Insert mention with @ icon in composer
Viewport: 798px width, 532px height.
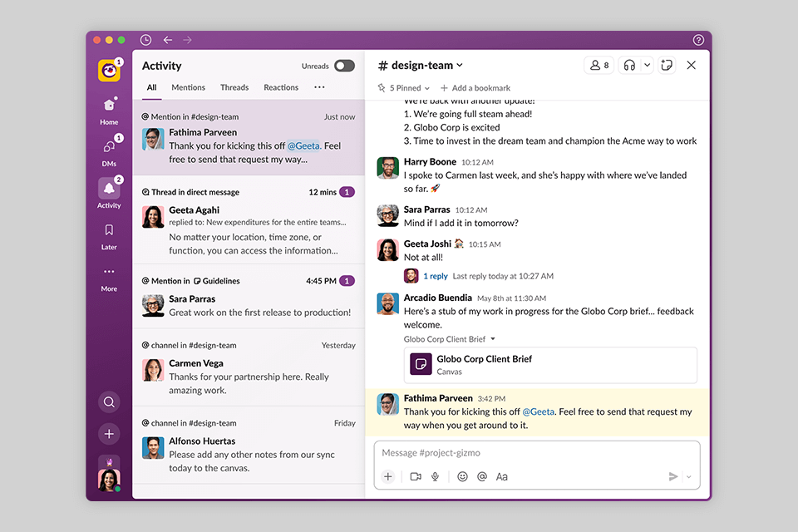pyautogui.click(x=482, y=476)
